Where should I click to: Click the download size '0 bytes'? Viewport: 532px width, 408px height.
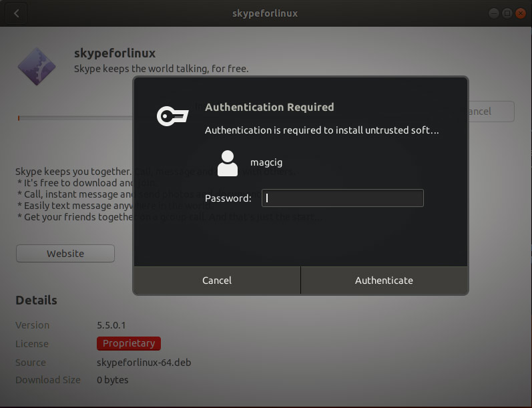click(x=113, y=380)
